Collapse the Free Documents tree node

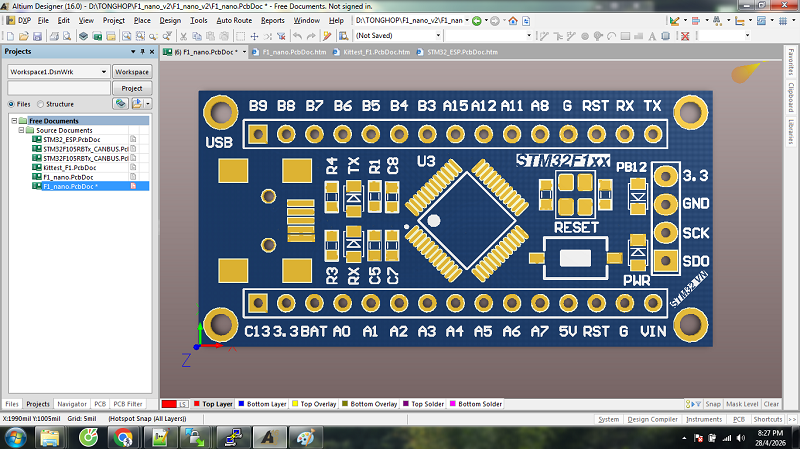14,121
